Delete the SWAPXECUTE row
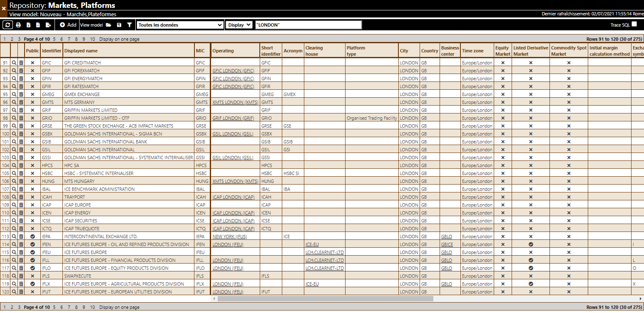This screenshot has width=644, height=313. tap(21, 276)
